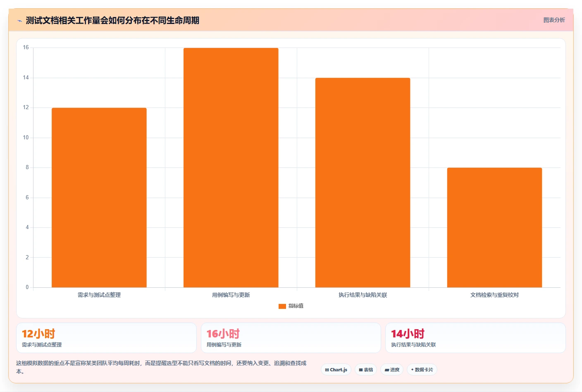Click the 用例编写与更新 card caption
582x392 pixels.
point(224,344)
